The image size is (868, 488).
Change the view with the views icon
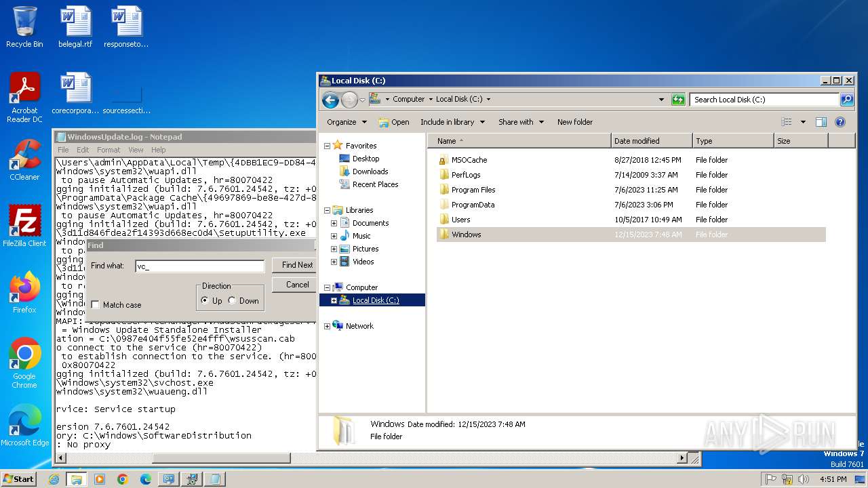787,122
